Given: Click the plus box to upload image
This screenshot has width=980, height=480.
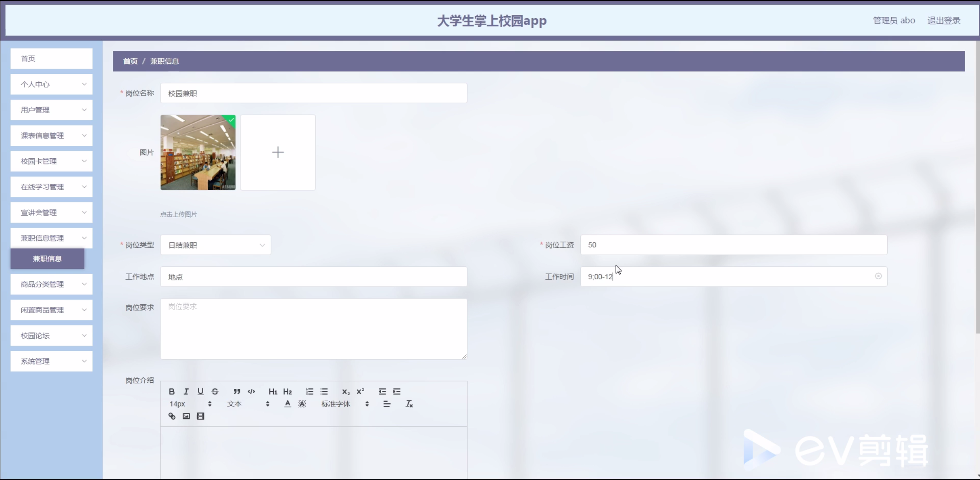Looking at the screenshot, I should (278, 152).
